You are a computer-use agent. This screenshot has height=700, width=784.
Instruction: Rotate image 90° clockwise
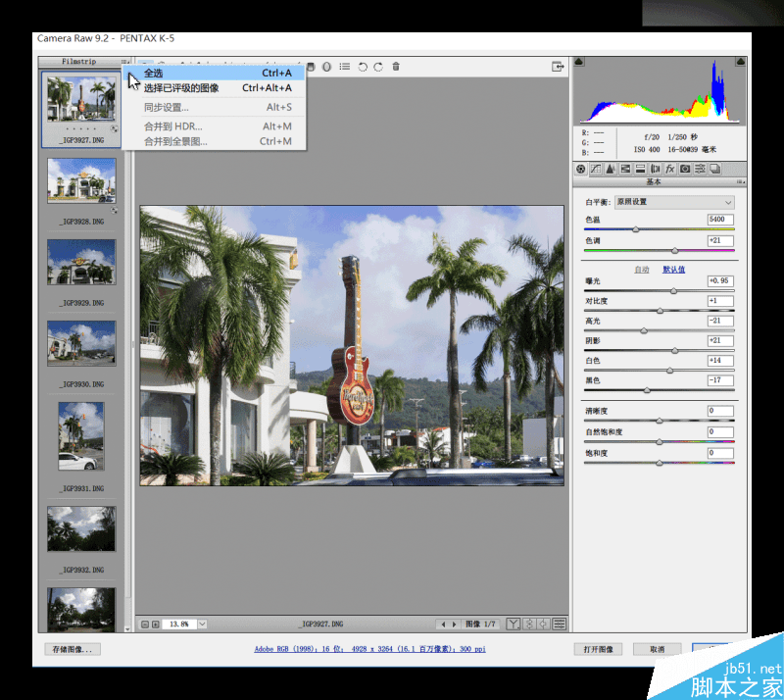tap(378, 67)
